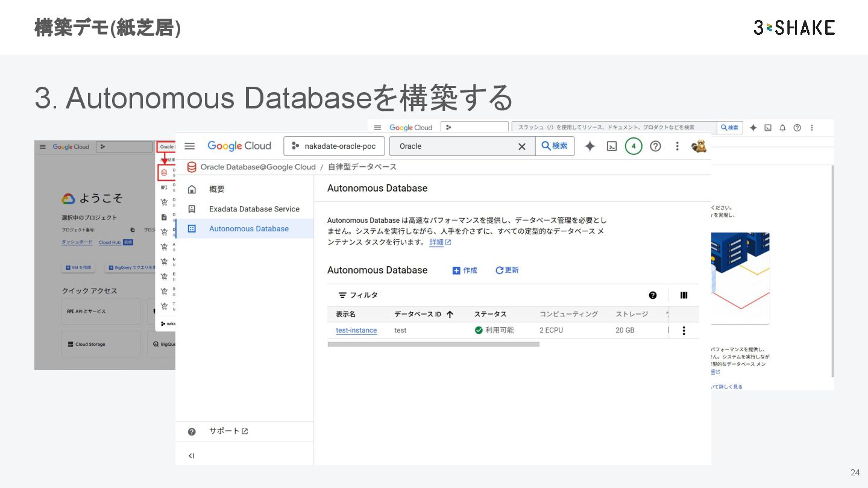The height and width of the screenshot is (488, 868).
Task: Collapse the left navigation sidebar
Action: coord(191,455)
